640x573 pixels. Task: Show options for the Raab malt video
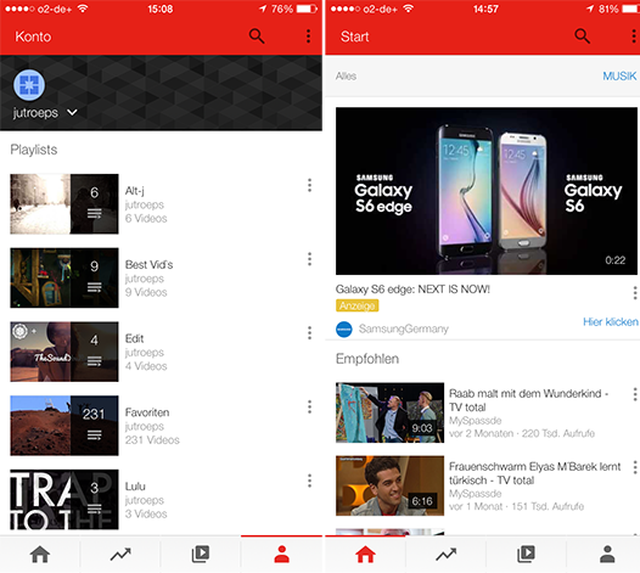(634, 395)
